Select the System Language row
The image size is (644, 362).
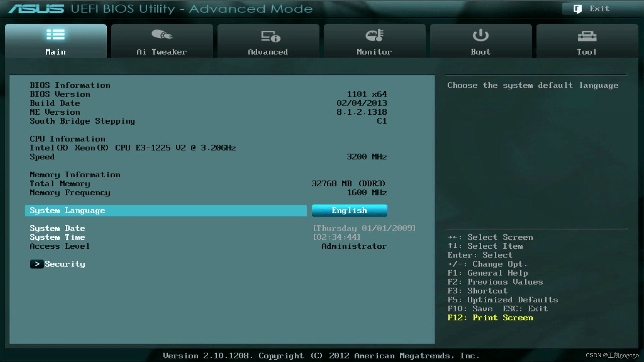tap(166, 210)
